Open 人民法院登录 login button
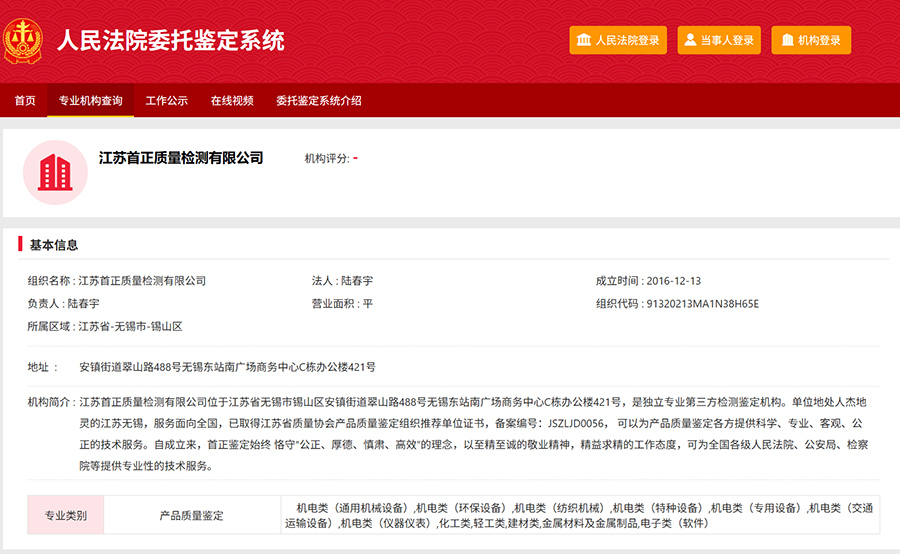This screenshot has width=900, height=554. (x=618, y=40)
